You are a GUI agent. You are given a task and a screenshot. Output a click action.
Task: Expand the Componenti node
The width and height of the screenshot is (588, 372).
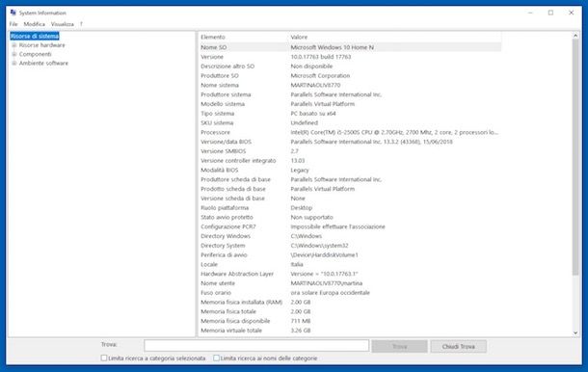pos(14,54)
